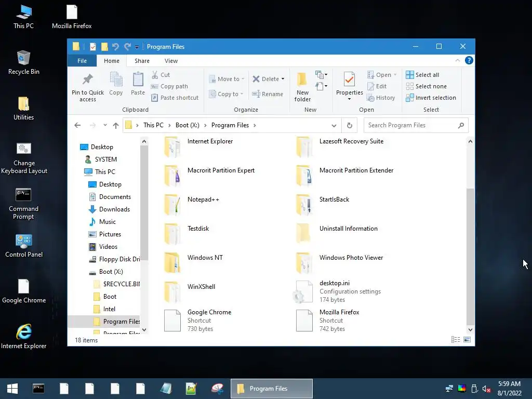Open the Copy to dropdown

226,94
